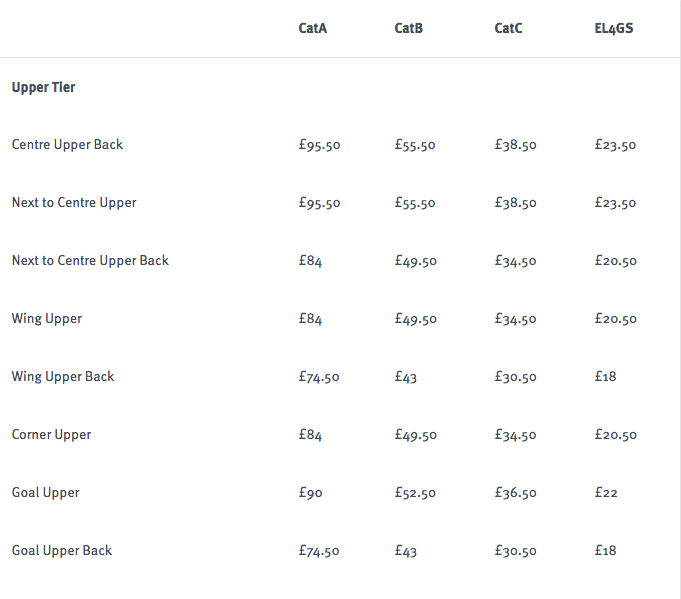Screen dimensions: 681x599
Task: Click the Wing Upper row label
Action: pos(47,318)
